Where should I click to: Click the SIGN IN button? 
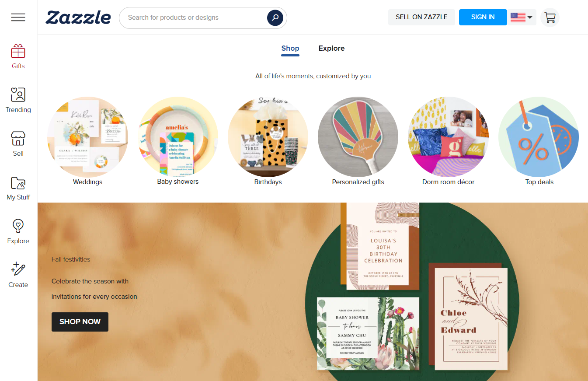(483, 17)
